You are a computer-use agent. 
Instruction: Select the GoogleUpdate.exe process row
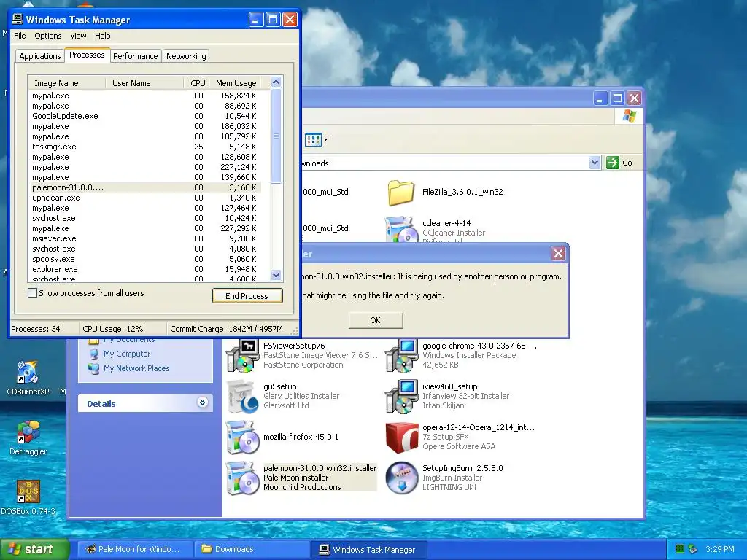point(145,116)
